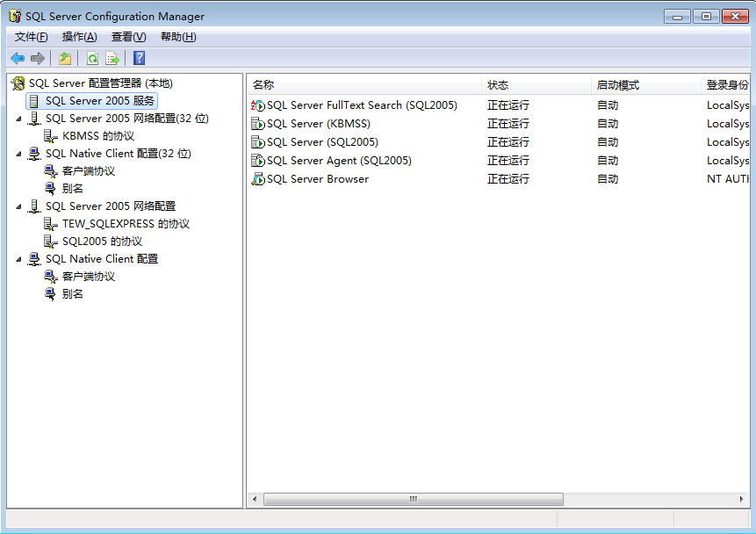The height and width of the screenshot is (534, 756).
Task: Minimize the Configuration Manager window
Action: 677,17
